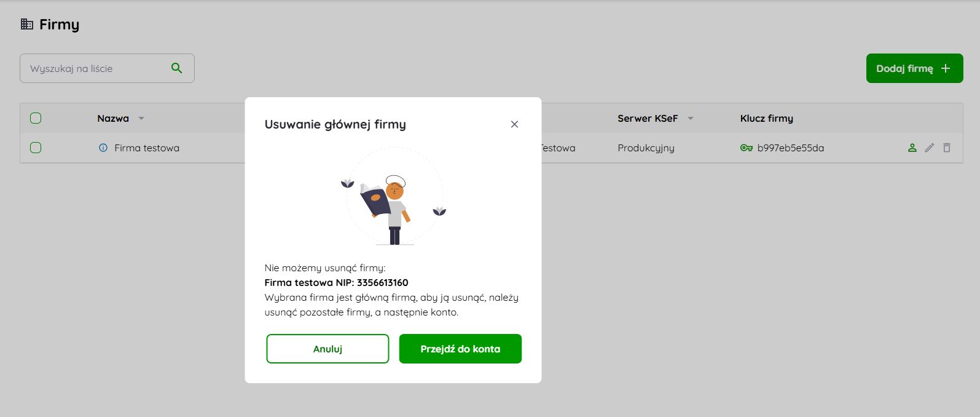Click the search magnifier icon

pos(176,68)
